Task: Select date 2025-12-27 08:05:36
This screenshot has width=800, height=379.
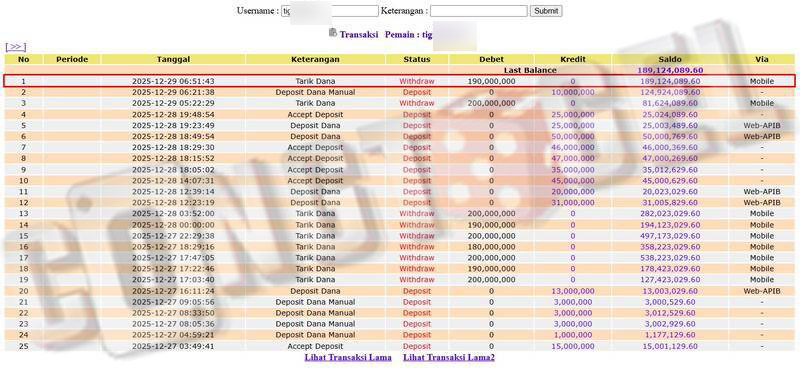Action: coord(173,324)
